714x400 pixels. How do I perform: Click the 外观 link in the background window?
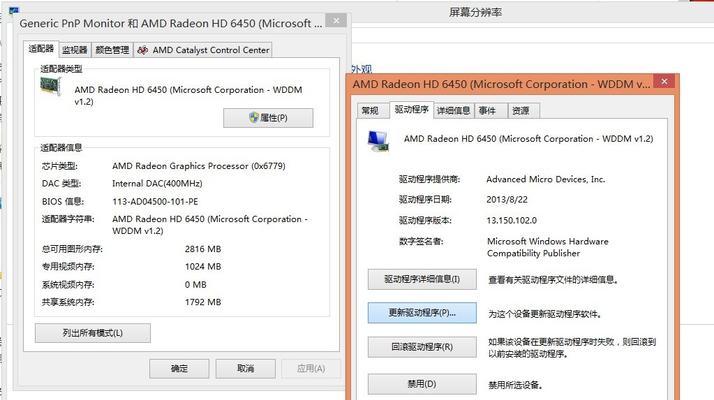pyautogui.click(x=362, y=69)
